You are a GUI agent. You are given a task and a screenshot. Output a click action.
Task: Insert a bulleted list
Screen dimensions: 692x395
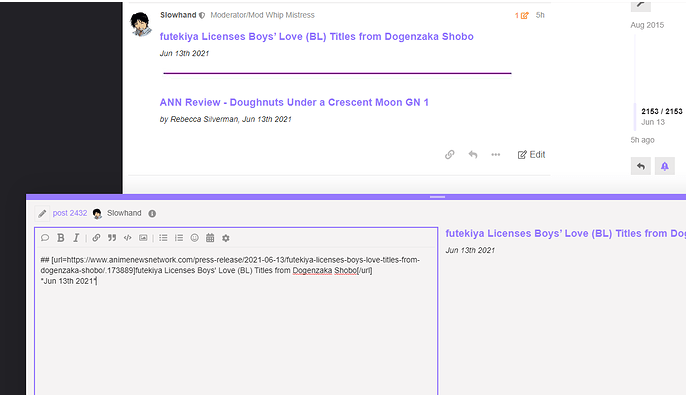click(163, 238)
